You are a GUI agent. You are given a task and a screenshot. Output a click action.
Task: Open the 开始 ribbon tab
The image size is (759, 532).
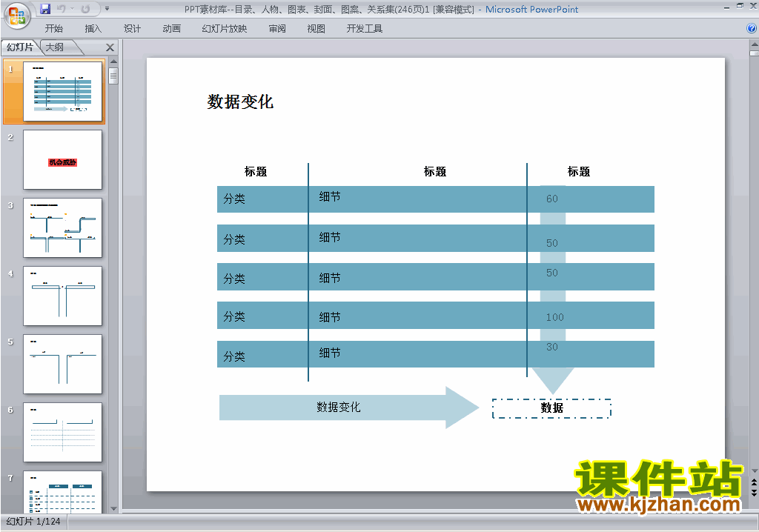point(53,29)
